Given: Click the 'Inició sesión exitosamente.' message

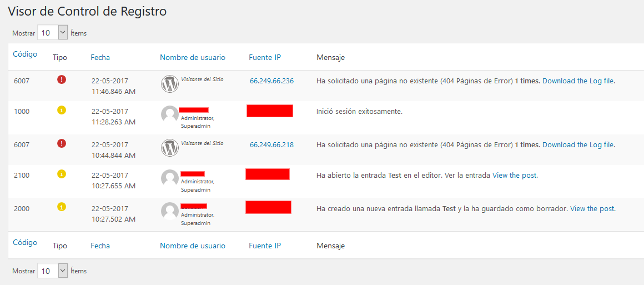Looking at the screenshot, I should (x=359, y=111).
